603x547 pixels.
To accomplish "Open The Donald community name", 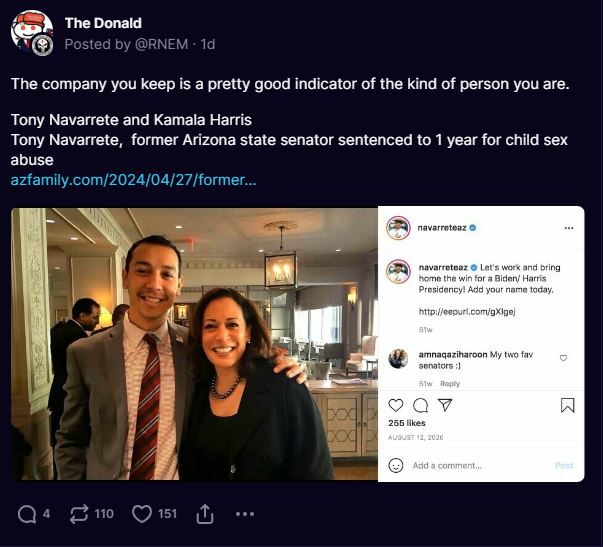I will (103, 23).
